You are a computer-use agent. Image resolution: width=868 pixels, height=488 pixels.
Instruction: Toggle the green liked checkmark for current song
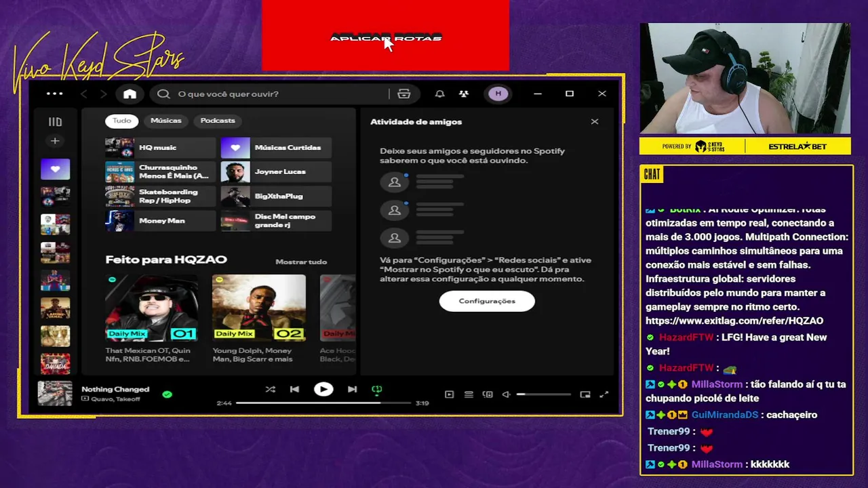[167, 394]
